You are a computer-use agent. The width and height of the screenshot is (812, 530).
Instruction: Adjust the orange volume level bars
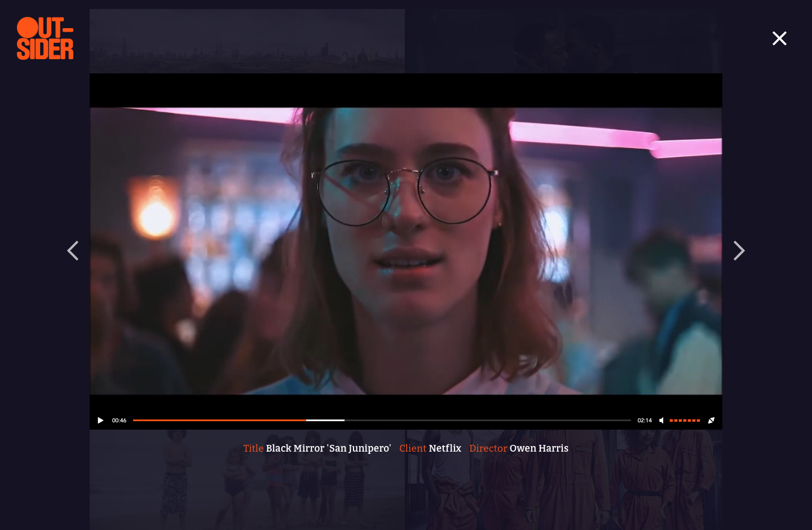pos(685,421)
